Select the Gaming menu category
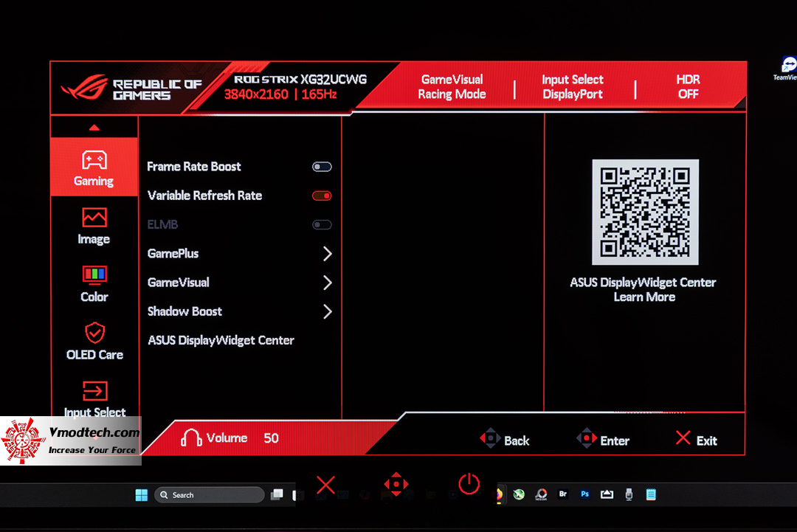Screen dimensions: 797x532 point(94,168)
